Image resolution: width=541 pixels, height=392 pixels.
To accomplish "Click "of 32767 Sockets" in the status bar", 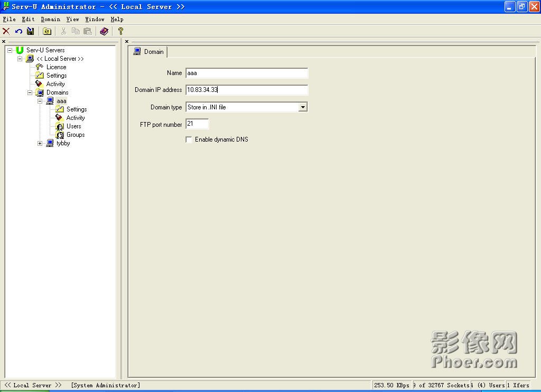I will point(444,385).
